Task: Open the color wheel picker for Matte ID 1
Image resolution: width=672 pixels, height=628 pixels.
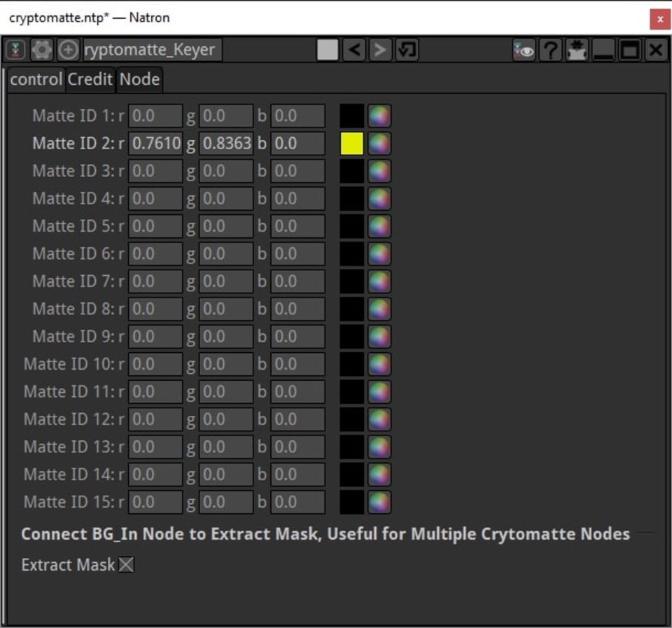Action: [378, 116]
